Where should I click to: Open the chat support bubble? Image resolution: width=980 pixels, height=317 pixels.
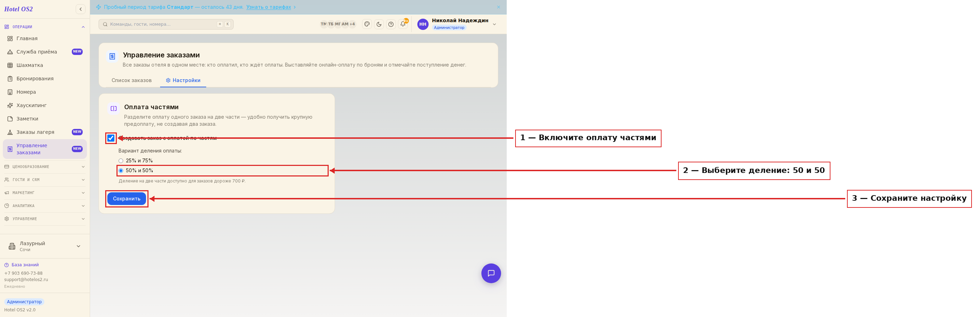click(x=491, y=273)
